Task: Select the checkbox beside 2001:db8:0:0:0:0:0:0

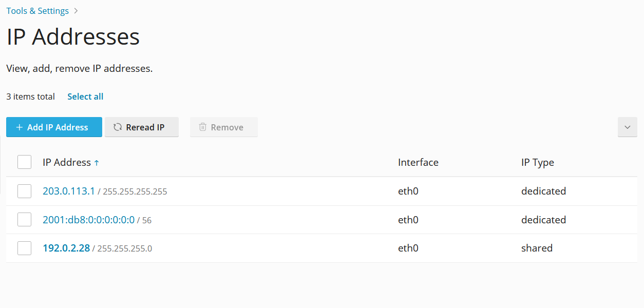Action: [24, 219]
